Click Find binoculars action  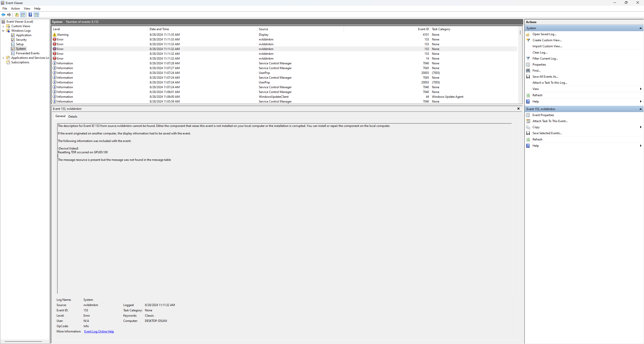tap(536, 71)
